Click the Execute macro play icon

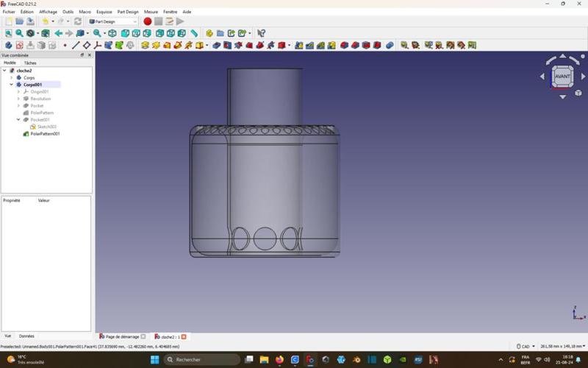(x=180, y=21)
